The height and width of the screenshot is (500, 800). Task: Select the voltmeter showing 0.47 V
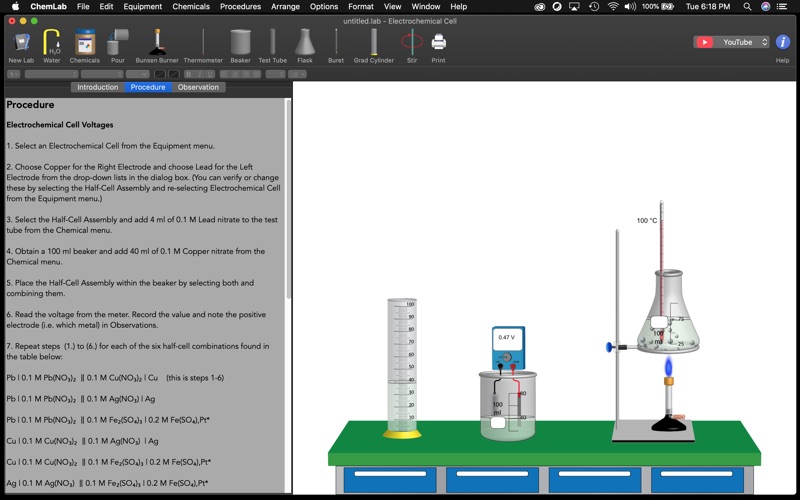[508, 348]
